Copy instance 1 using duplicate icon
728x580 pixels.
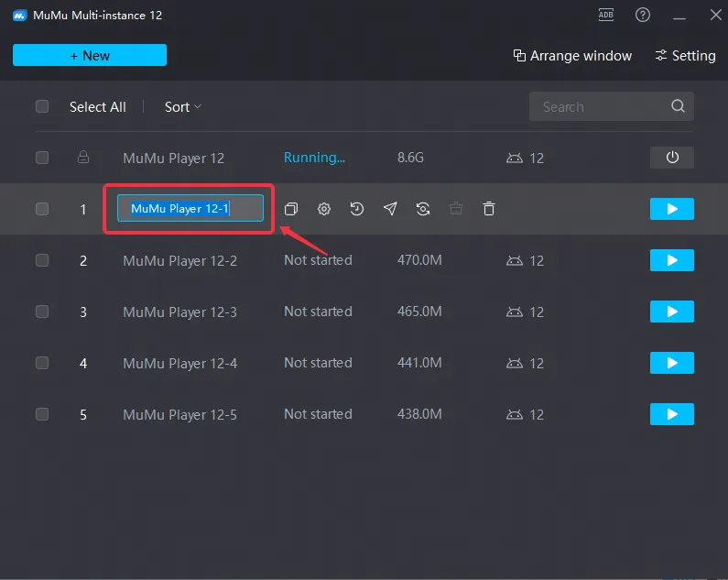(291, 209)
